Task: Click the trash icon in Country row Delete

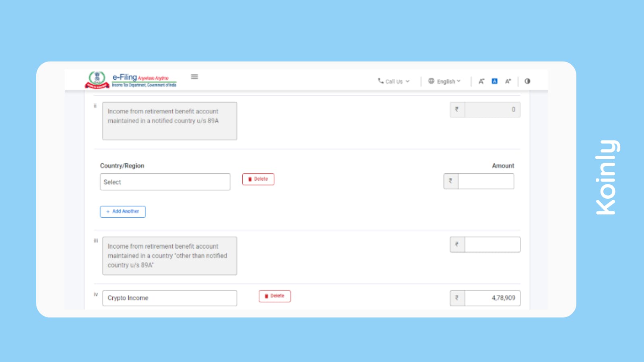Action: (x=250, y=179)
